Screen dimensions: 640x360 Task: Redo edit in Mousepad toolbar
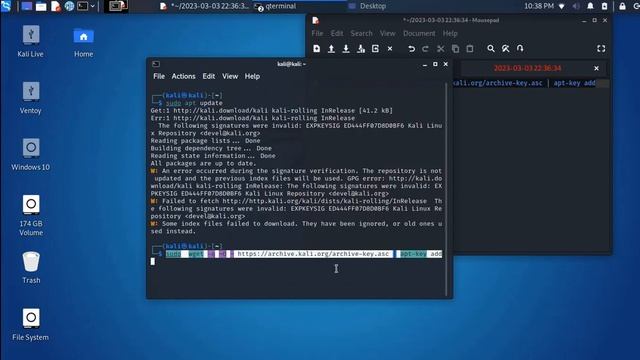pos(426,49)
